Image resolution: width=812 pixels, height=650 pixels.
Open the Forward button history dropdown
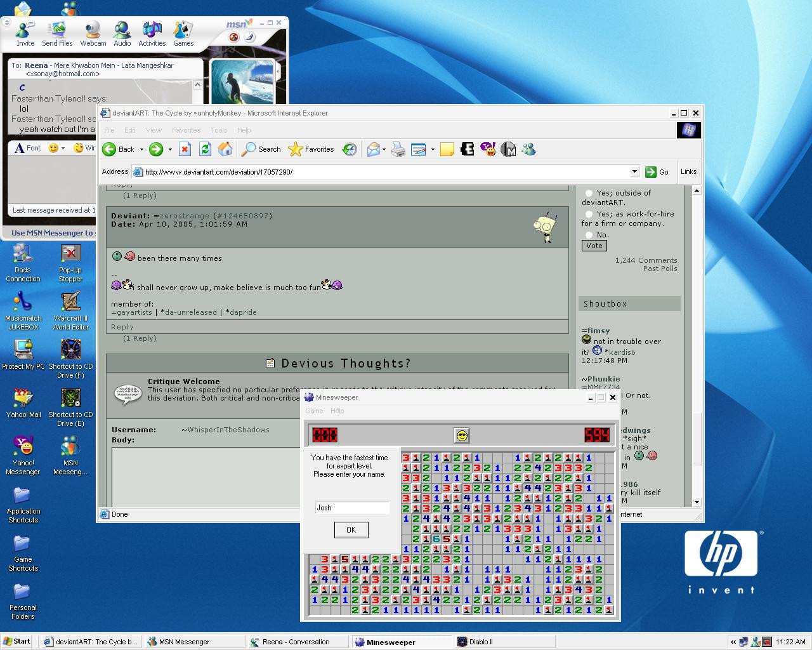click(170, 150)
